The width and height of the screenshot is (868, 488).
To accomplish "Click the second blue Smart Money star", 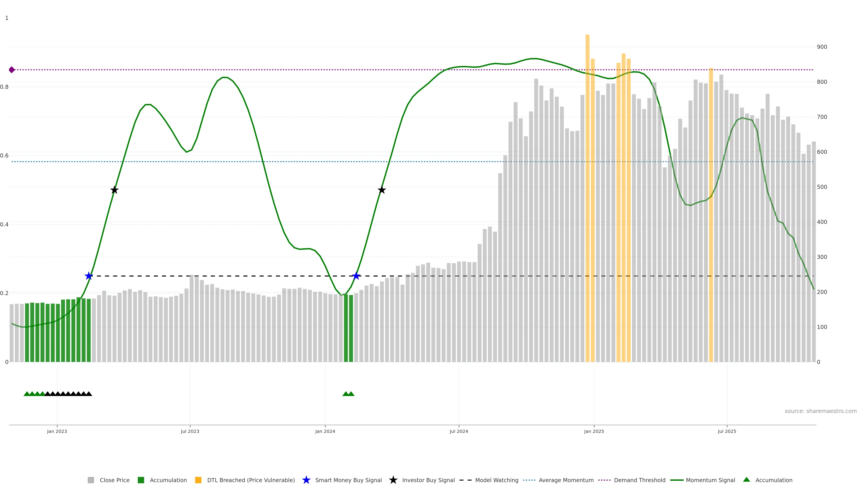I will (x=356, y=276).
